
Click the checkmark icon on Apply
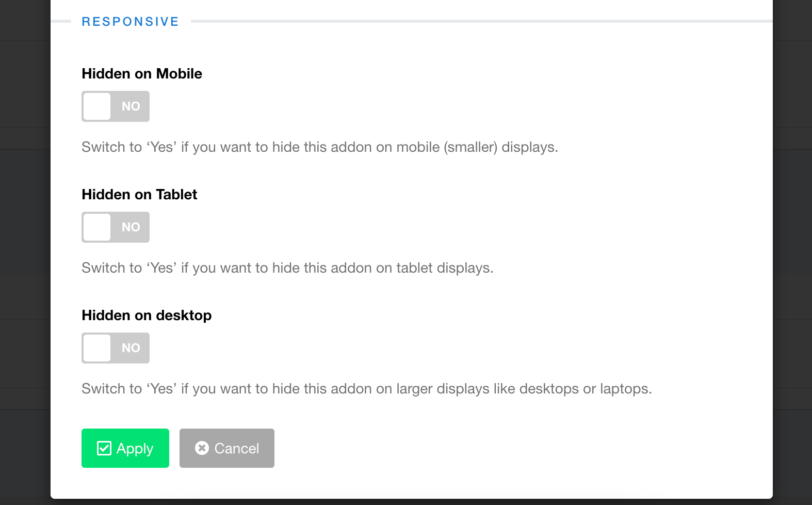[104, 448]
